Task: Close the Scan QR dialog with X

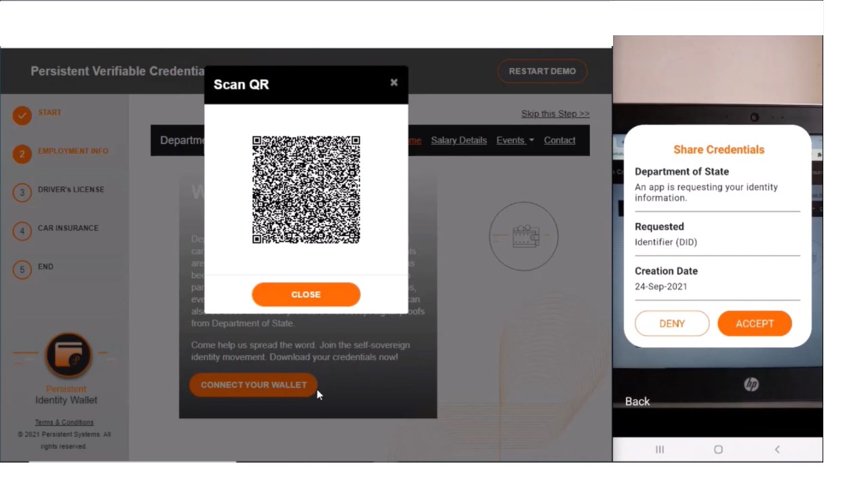Action: 394,83
